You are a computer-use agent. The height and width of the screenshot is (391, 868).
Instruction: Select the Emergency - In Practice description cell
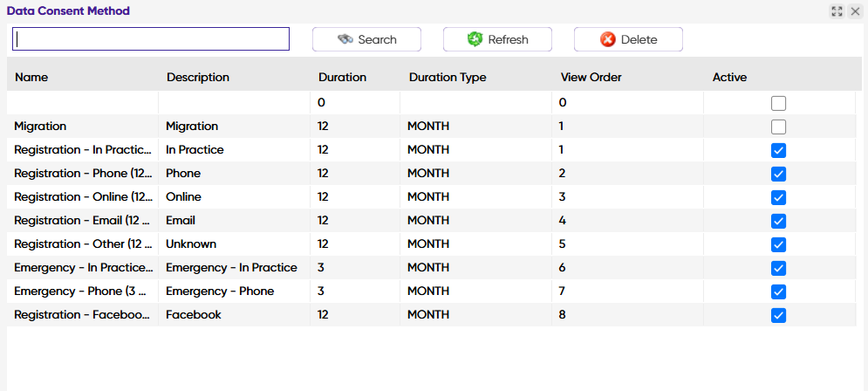231,268
